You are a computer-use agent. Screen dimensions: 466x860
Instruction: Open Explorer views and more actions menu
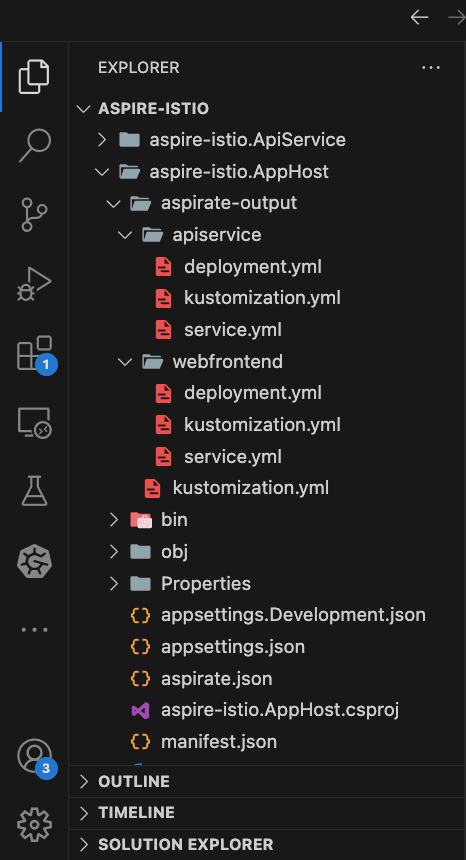pos(431,67)
